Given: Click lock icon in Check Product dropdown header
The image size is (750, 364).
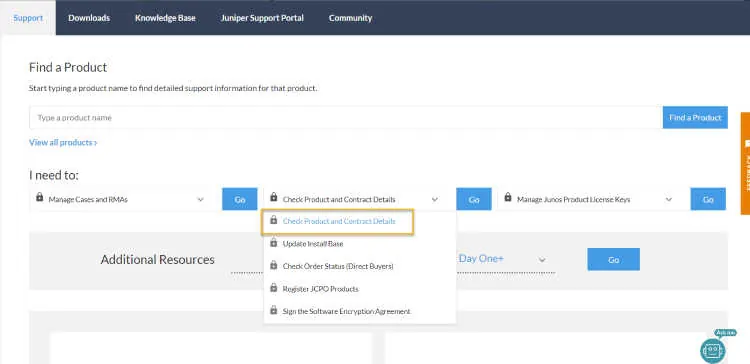Looking at the screenshot, I should 274,197.
